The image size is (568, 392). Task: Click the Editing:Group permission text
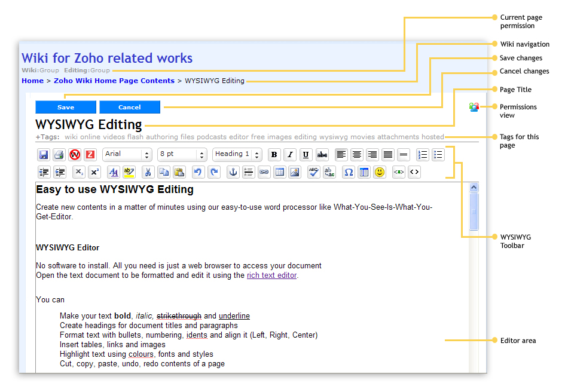[87, 71]
